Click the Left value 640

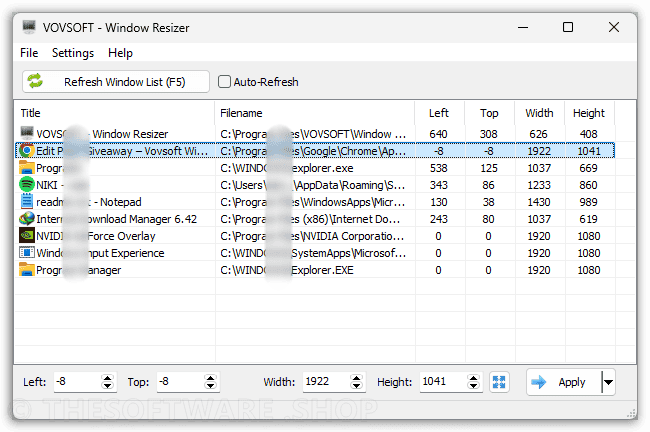439,134
